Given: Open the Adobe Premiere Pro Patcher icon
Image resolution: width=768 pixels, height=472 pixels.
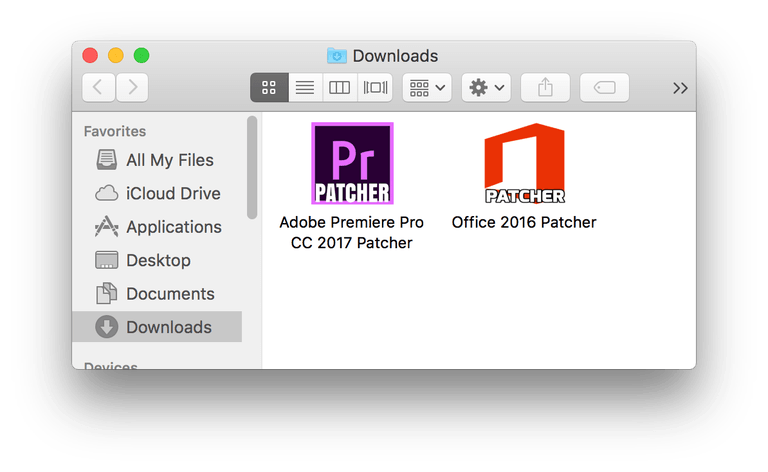Looking at the screenshot, I should tap(352, 163).
